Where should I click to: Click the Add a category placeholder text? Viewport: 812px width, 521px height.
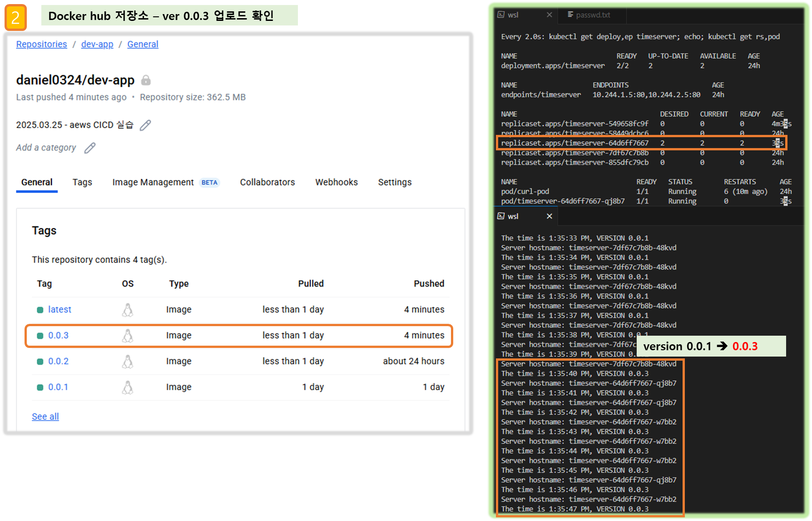point(46,148)
